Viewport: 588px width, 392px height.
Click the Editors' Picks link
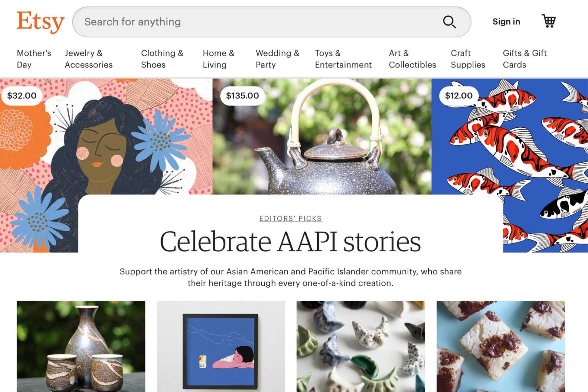pos(290,219)
